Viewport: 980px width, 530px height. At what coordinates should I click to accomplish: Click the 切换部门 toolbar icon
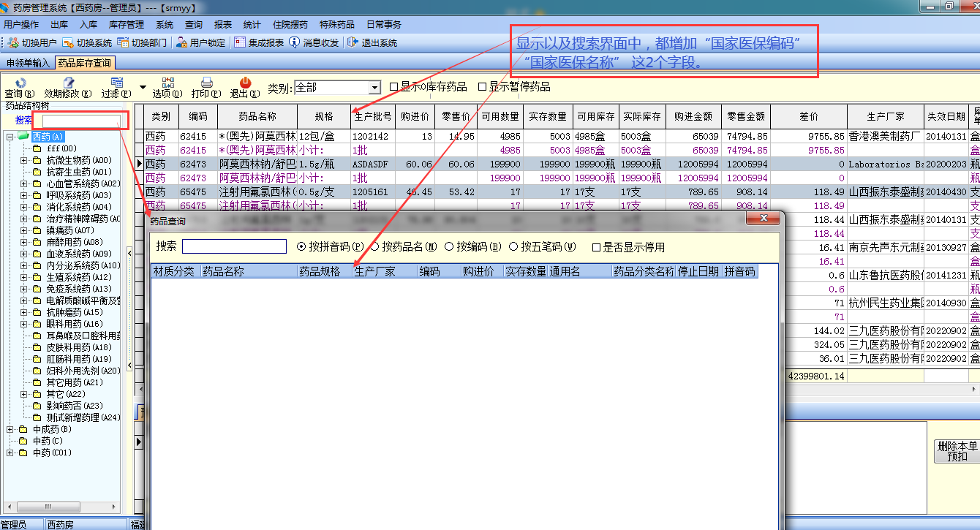tap(124, 43)
